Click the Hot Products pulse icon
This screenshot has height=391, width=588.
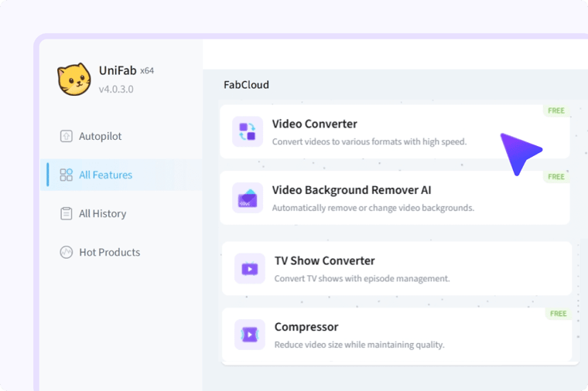[67, 252]
